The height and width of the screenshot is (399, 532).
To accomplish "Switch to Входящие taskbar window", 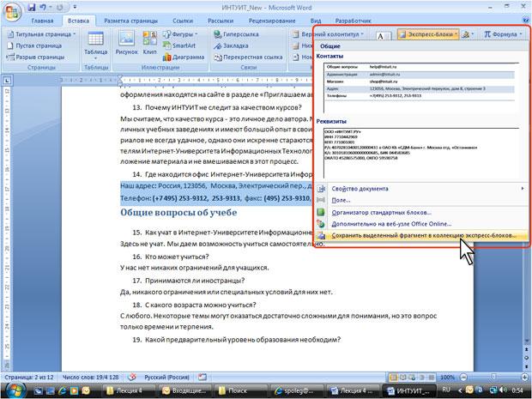I will [x=184, y=390].
